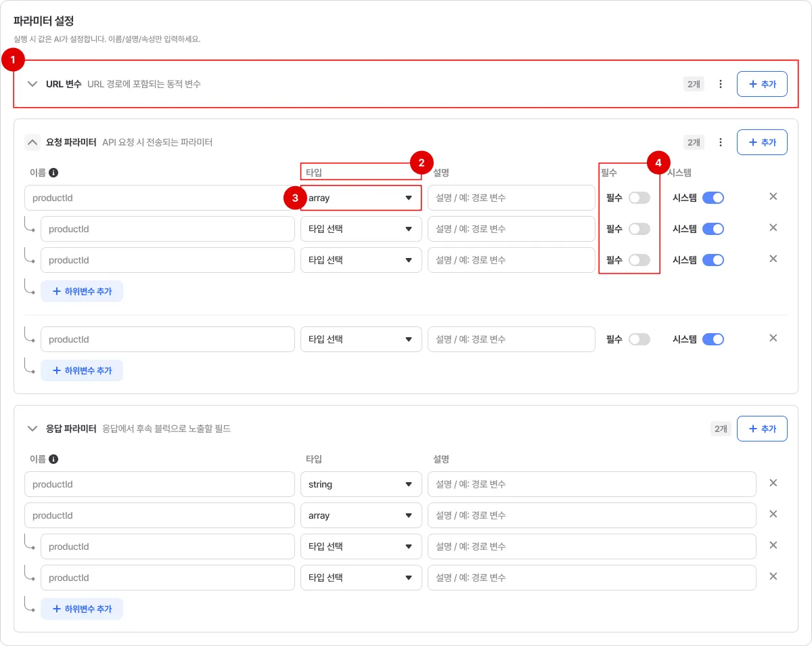Remove first request sub-variable with its X icon
This screenshot has width=812, height=646.
773,228
